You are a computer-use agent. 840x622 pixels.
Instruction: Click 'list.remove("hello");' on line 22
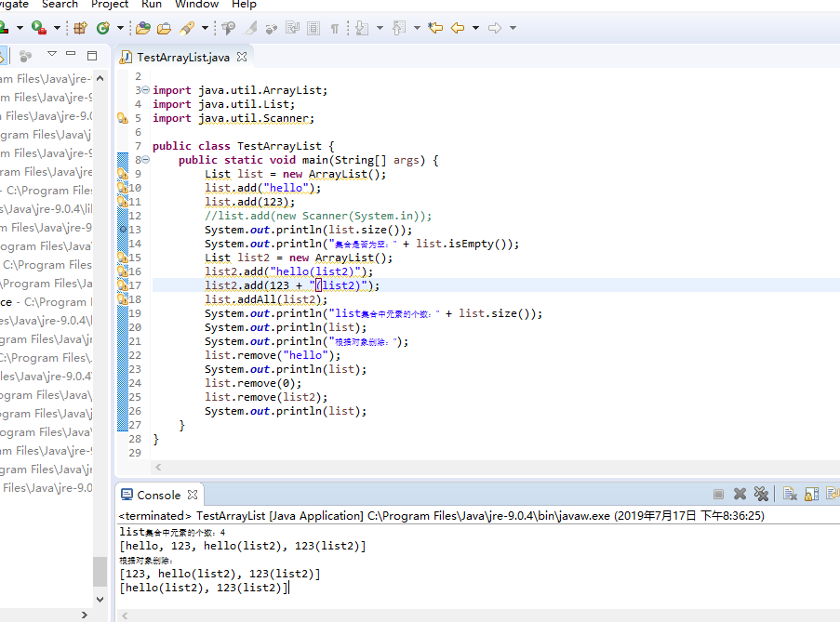click(x=273, y=355)
